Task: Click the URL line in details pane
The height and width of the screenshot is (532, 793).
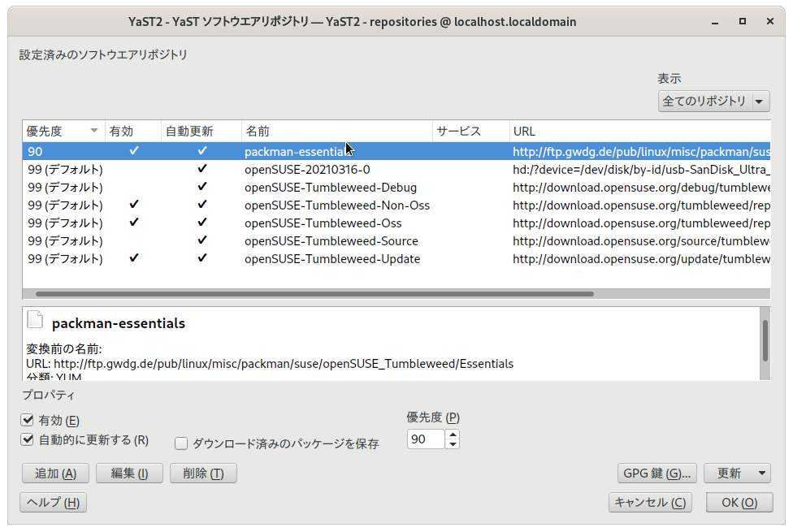Action: click(x=270, y=364)
